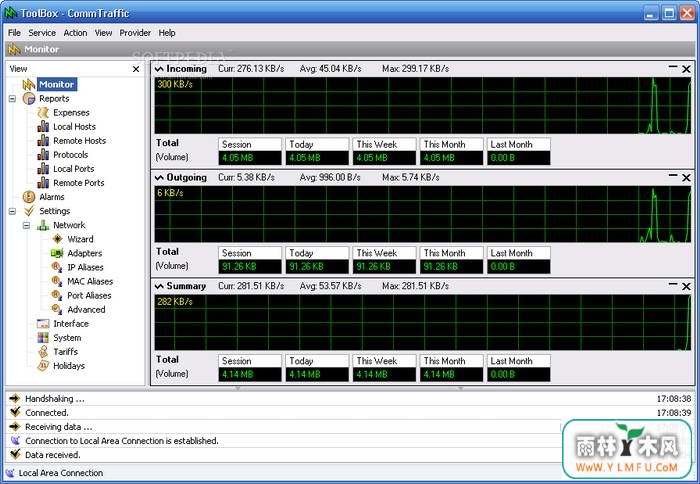Close the Outgoing graph panel
The height and width of the screenshot is (484, 700).
coord(686,178)
